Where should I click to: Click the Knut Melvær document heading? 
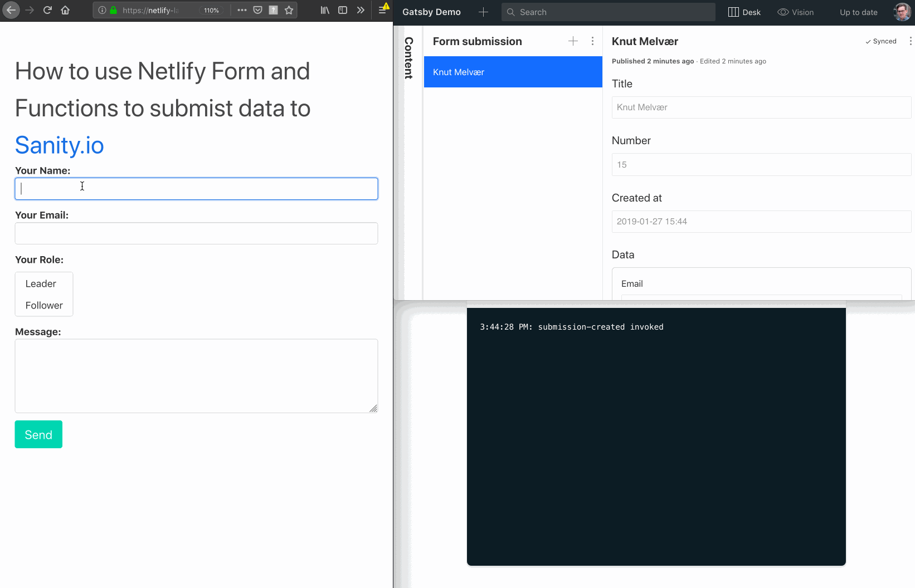point(645,41)
